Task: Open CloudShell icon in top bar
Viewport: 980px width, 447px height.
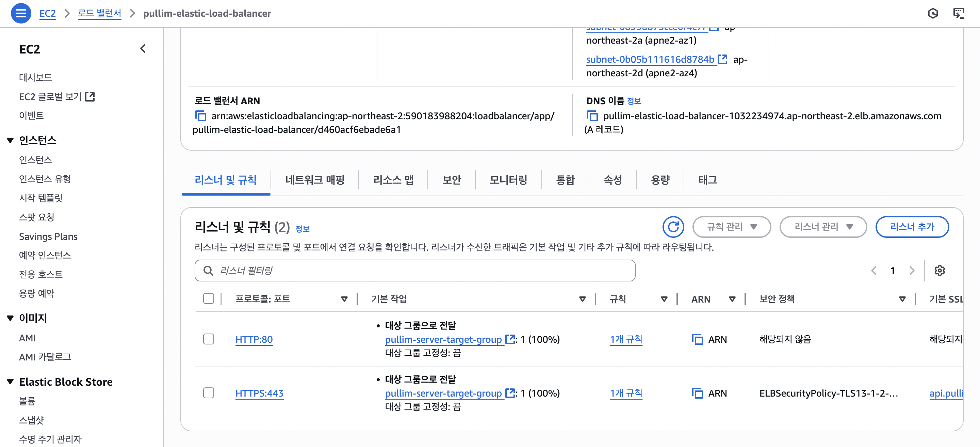Action: 958,13
